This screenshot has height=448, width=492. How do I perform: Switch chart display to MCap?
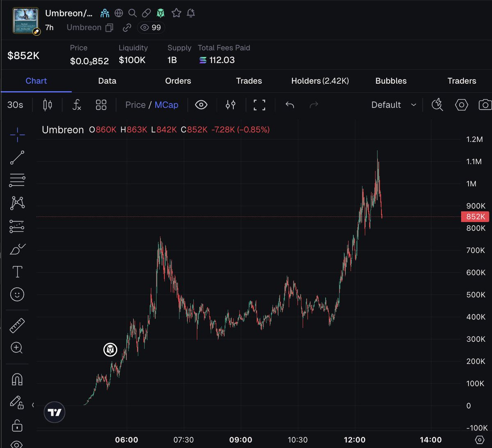tap(166, 105)
